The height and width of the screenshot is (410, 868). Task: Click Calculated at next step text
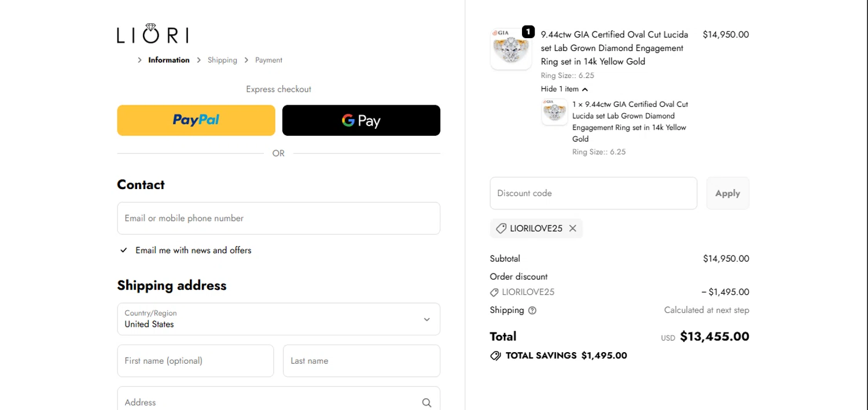(x=707, y=310)
